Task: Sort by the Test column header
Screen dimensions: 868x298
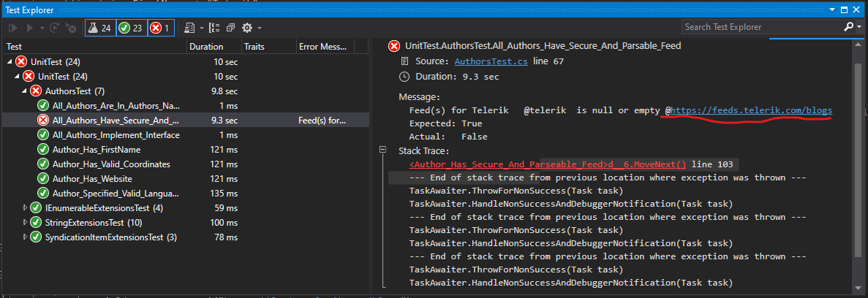Action: tap(94, 47)
